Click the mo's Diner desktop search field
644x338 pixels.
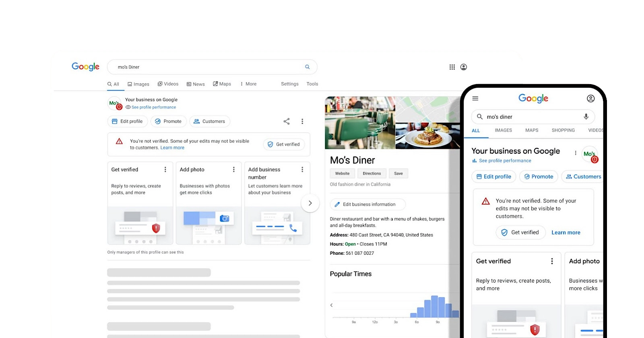pyautogui.click(x=212, y=67)
